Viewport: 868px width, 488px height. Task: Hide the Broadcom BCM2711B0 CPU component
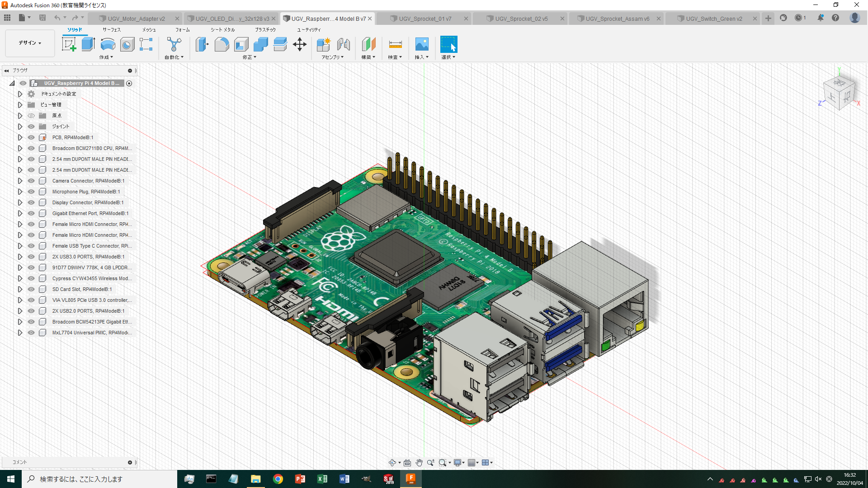coord(31,148)
